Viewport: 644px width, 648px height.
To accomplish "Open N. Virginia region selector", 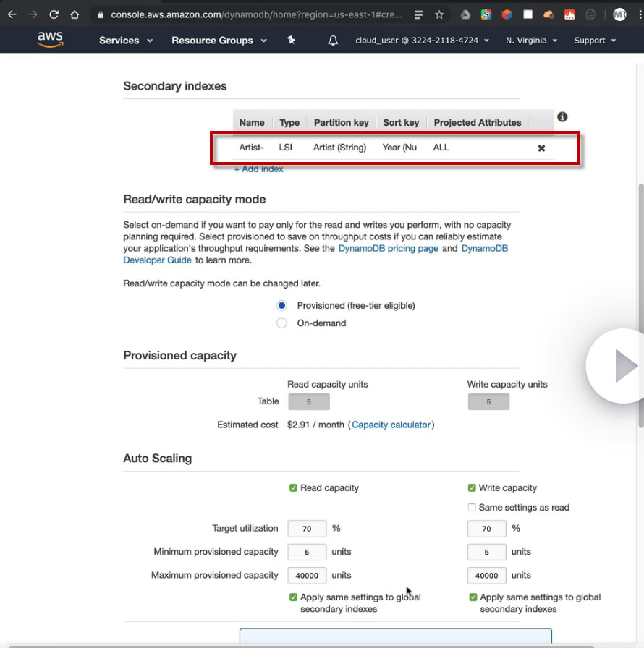I will (x=531, y=40).
